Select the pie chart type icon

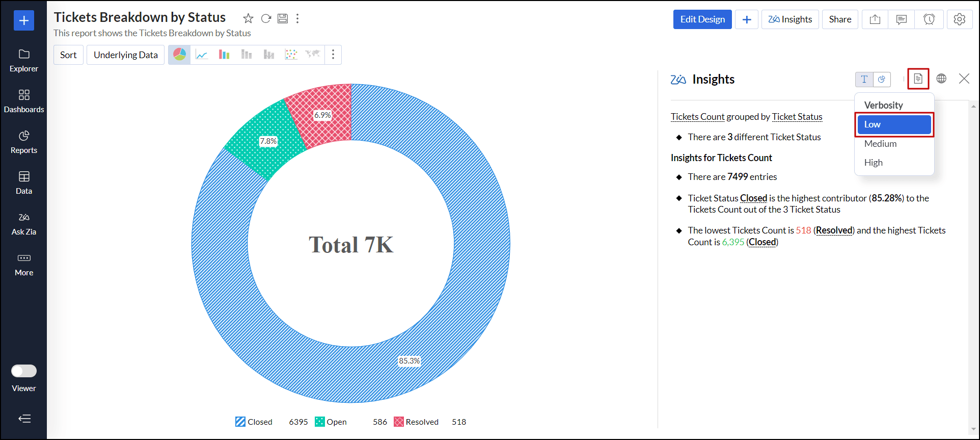(x=179, y=55)
